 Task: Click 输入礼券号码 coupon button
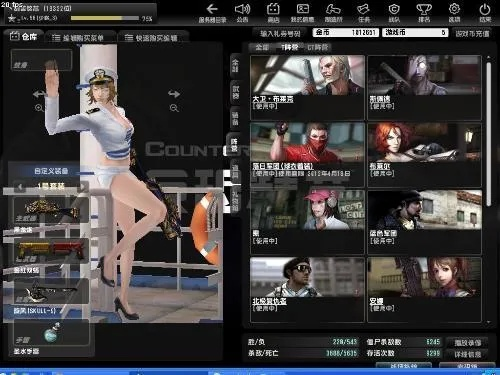tap(280, 33)
